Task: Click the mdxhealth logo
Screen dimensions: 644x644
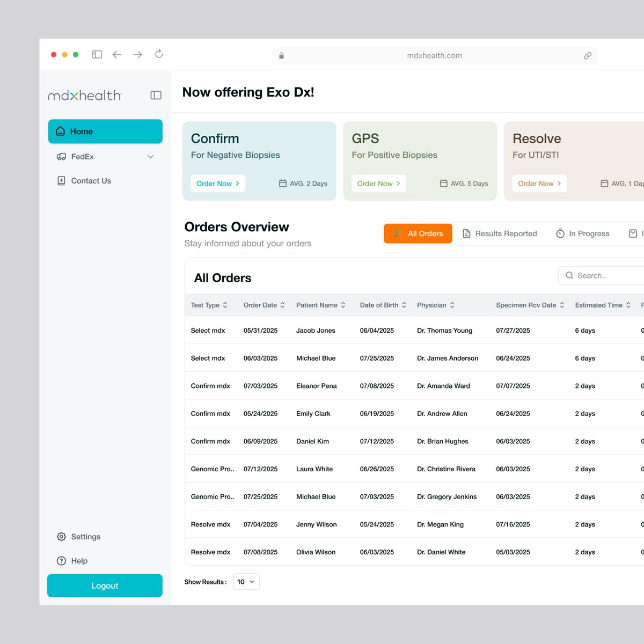Action: click(x=85, y=96)
